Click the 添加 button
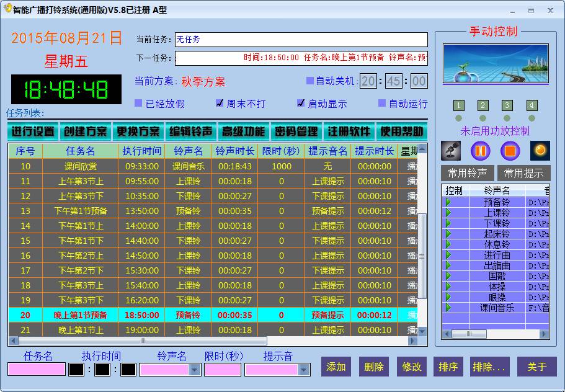The width and height of the screenshot is (565, 392). (336, 367)
